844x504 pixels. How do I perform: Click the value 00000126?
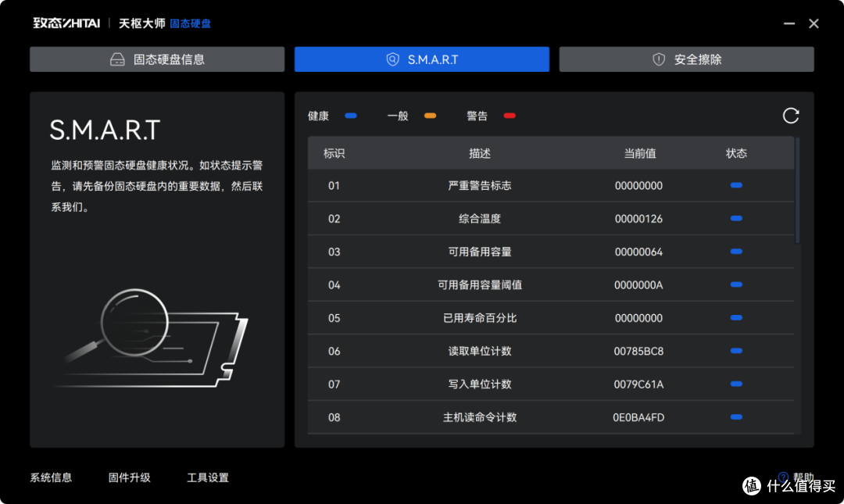pyautogui.click(x=639, y=219)
